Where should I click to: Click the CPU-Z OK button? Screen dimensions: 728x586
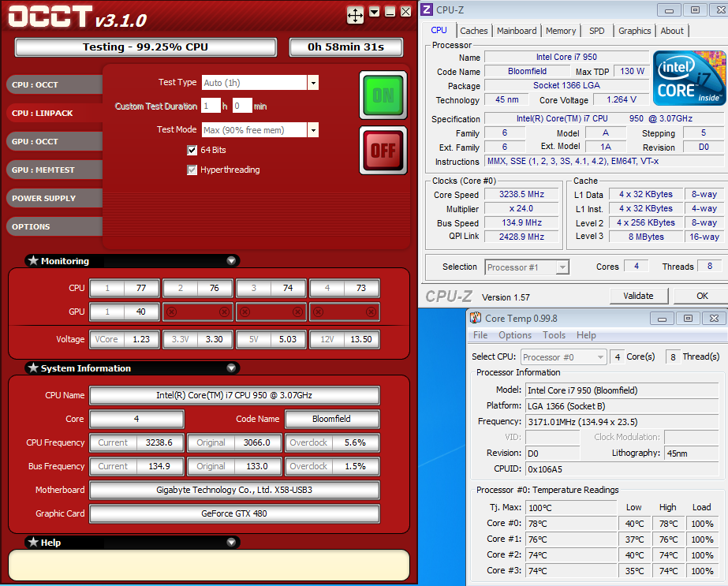(701, 296)
